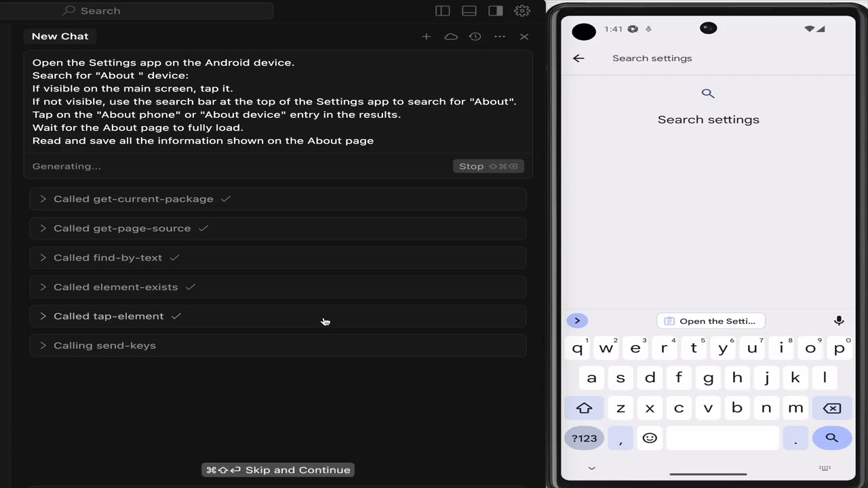Stop the generating response
Viewport: 868px width, 488px height.
pos(488,166)
